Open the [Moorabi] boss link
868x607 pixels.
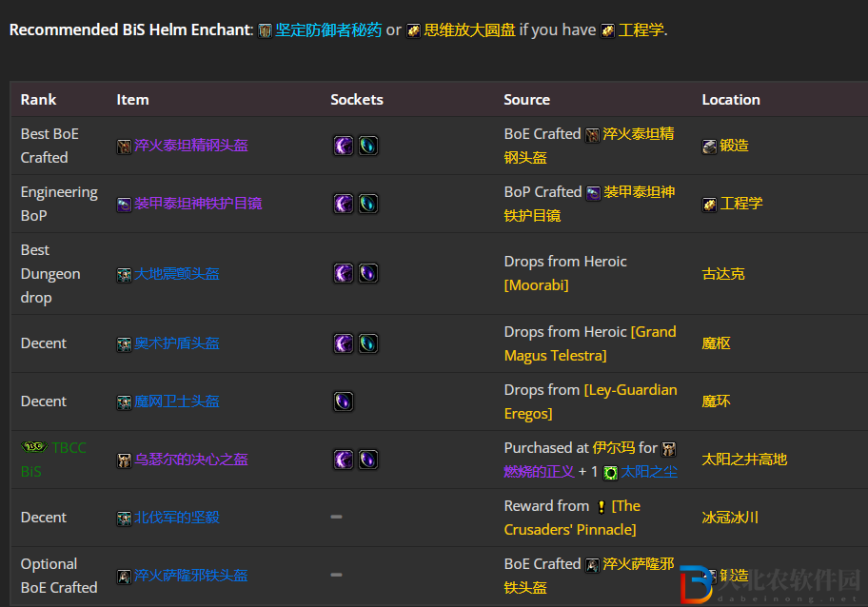[537, 285]
